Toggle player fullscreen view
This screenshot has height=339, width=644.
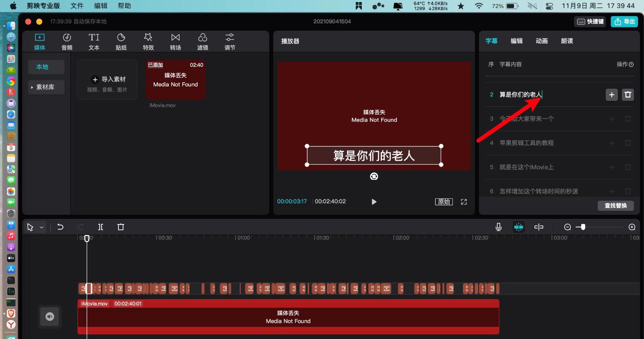point(464,202)
